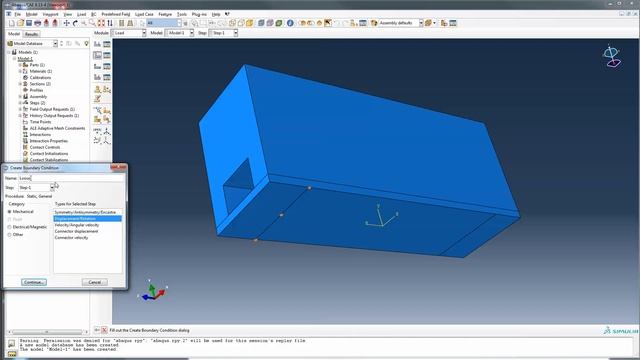640x360 pixels.
Task: Open the Predefined Field menu
Action: click(116, 14)
